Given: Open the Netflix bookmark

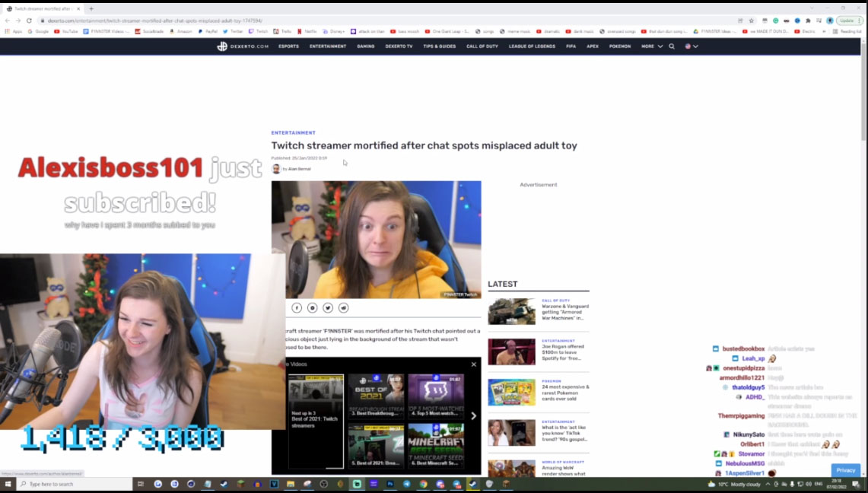Looking at the screenshot, I should coord(307,31).
